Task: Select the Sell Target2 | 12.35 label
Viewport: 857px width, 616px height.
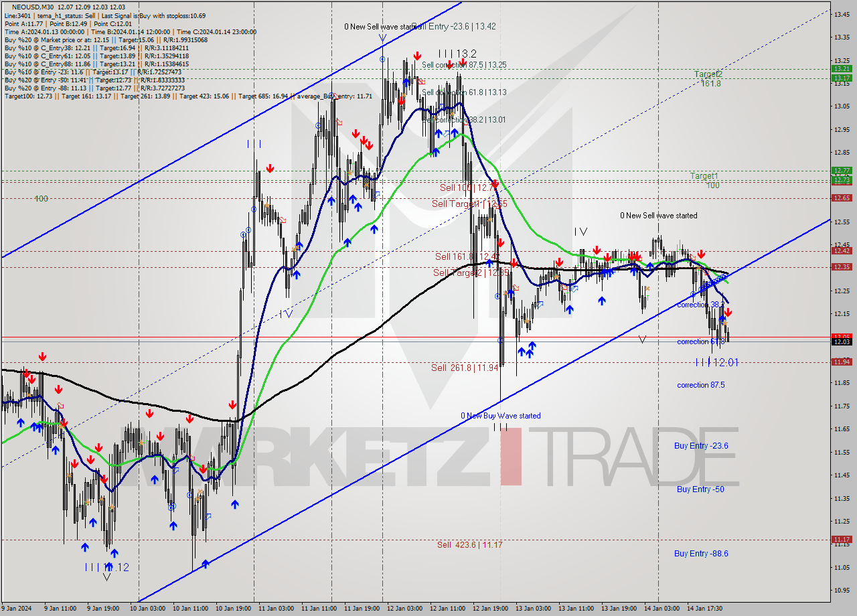Action: click(x=471, y=273)
